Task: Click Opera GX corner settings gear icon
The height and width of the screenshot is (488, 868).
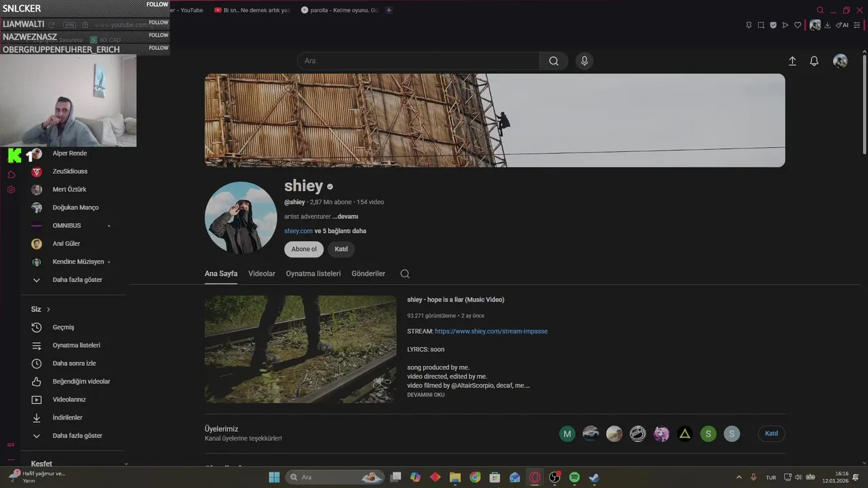Action: coord(11,190)
